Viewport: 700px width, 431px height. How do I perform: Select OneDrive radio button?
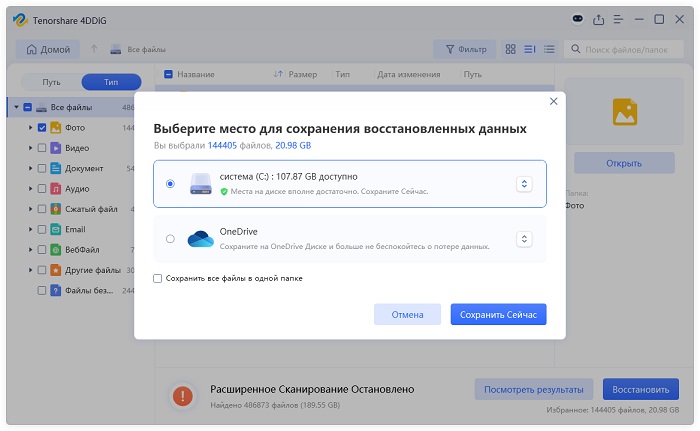(170, 239)
